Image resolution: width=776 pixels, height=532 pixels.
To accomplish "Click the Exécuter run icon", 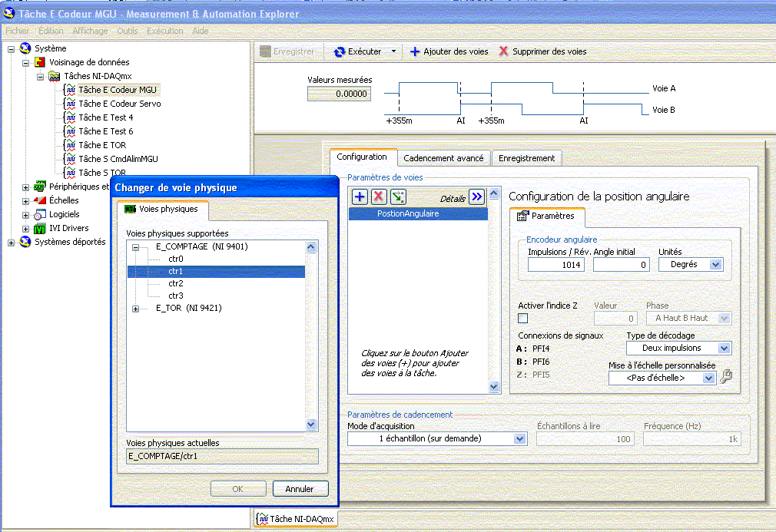I will pos(339,51).
